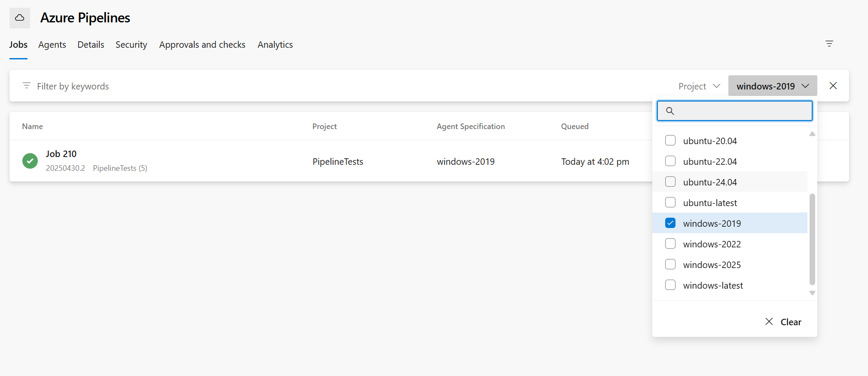The height and width of the screenshot is (376, 868).
Task: Open the Approvals and checks tab
Action: 202,45
